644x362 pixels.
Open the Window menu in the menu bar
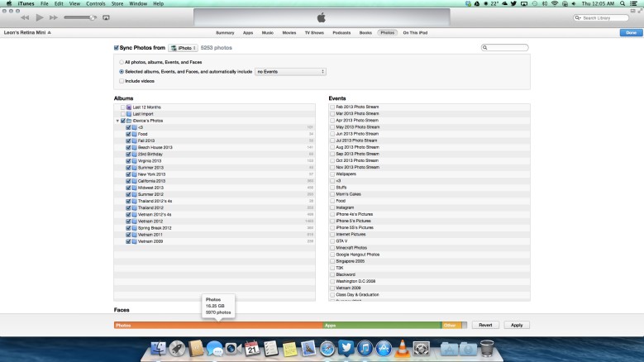click(x=138, y=3)
